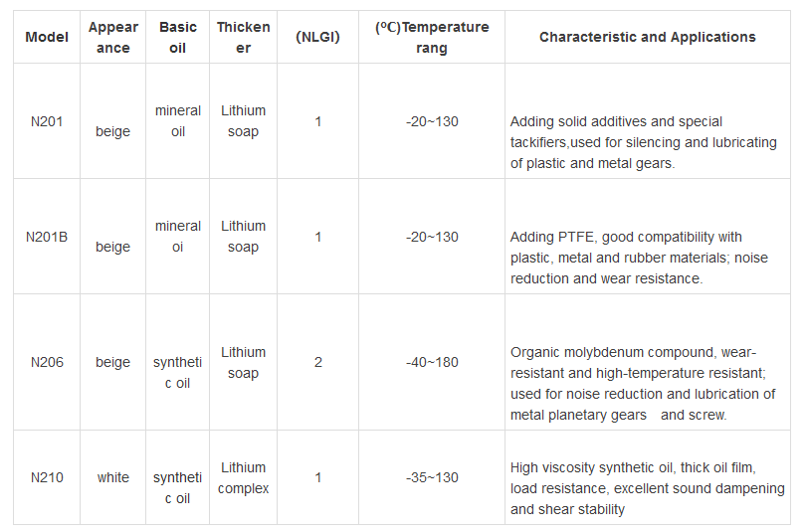805x532 pixels.
Task: Select the High viscosity synthetic oil description
Action: click(x=647, y=488)
